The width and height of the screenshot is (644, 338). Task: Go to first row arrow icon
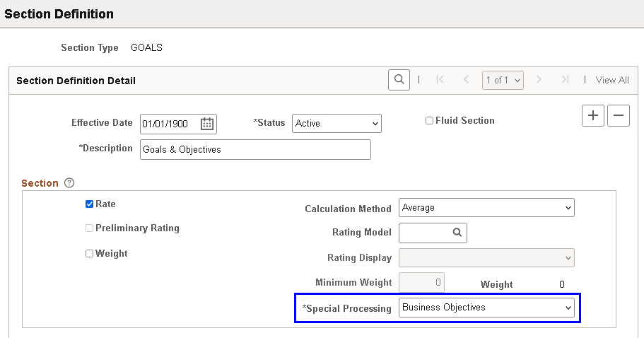click(440, 80)
